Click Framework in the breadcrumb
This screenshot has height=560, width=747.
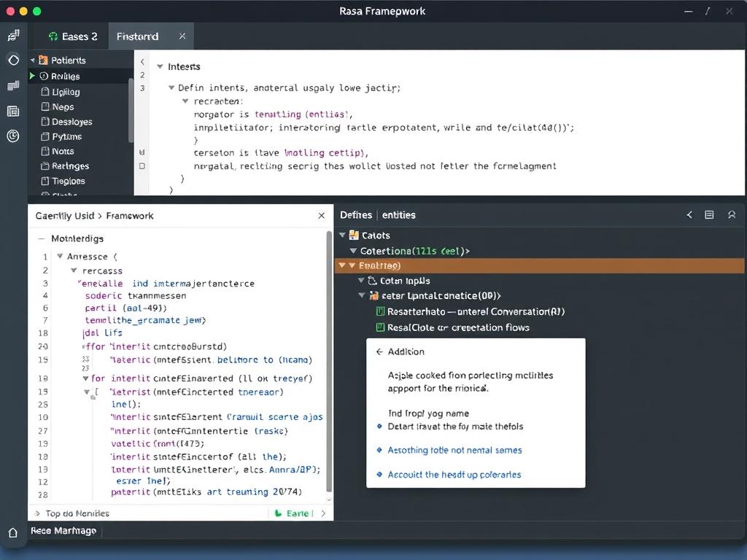pyautogui.click(x=130, y=216)
